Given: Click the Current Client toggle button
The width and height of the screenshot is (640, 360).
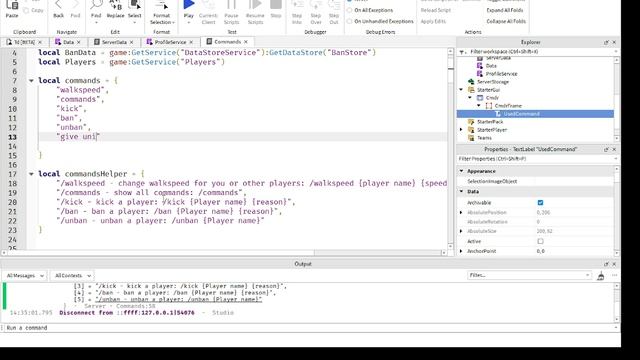Looking at the screenshot, I should (x=208, y=12).
